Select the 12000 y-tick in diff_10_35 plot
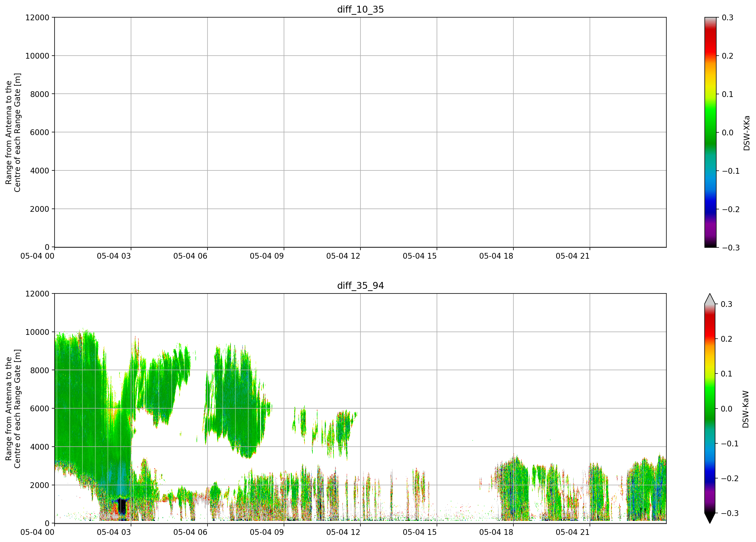This screenshot has width=756, height=542. (x=37, y=18)
